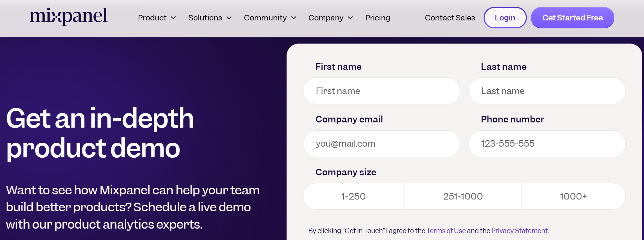
Task: Go to Contact Sales
Action: tap(450, 18)
